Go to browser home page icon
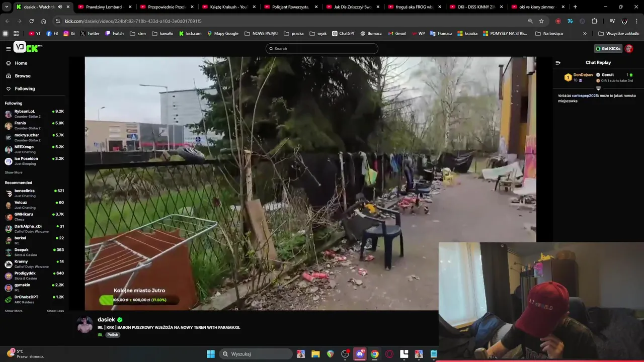 [44, 21]
